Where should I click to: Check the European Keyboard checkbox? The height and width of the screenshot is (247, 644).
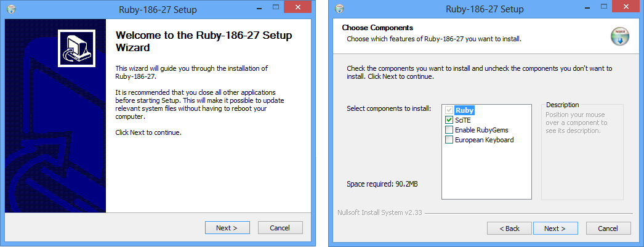click(x=449, y=140)
